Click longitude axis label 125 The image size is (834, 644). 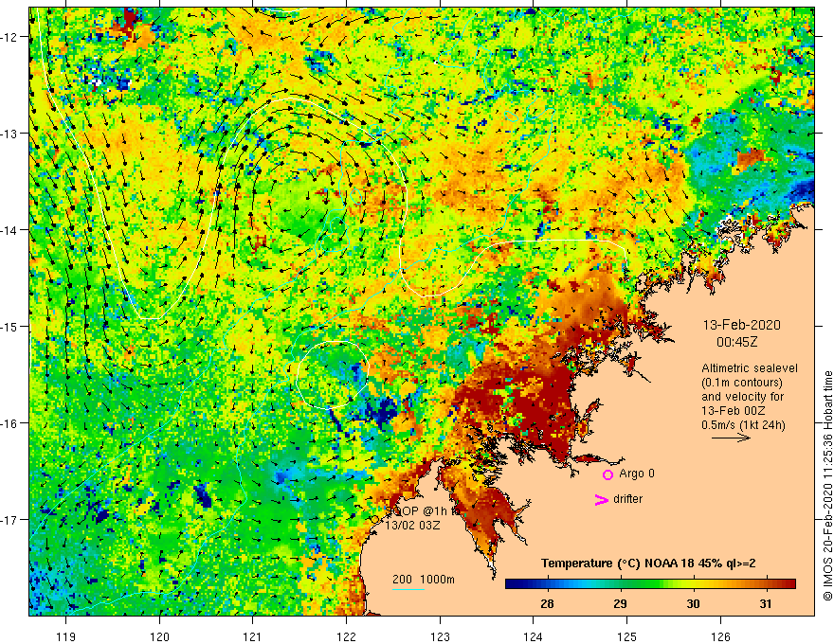626,636
